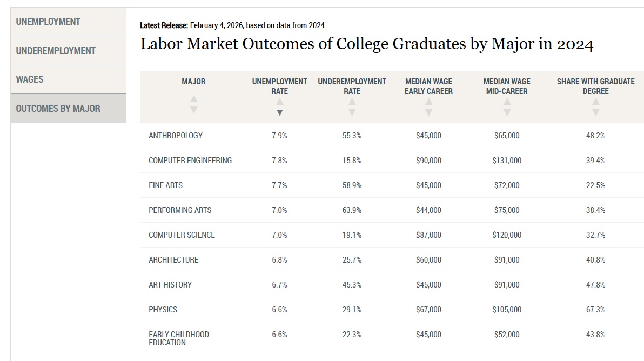Sort Median Wage Mid-Career ascending arrow
644x361 pixels.
(x=507, y=102)
